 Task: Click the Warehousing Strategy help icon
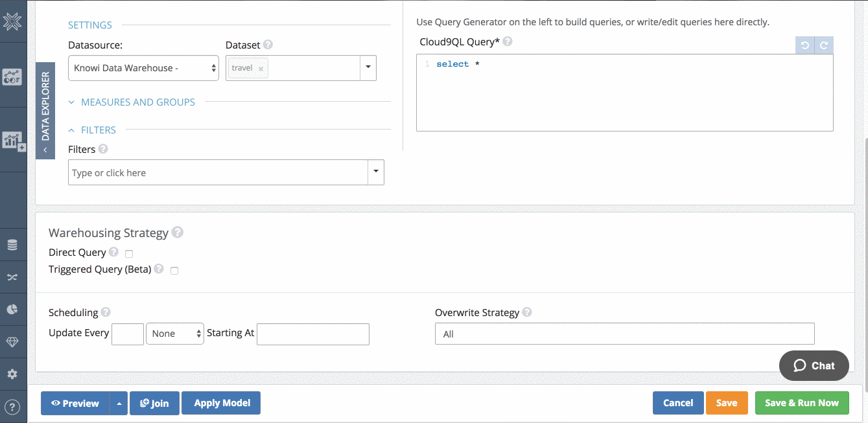178,233
